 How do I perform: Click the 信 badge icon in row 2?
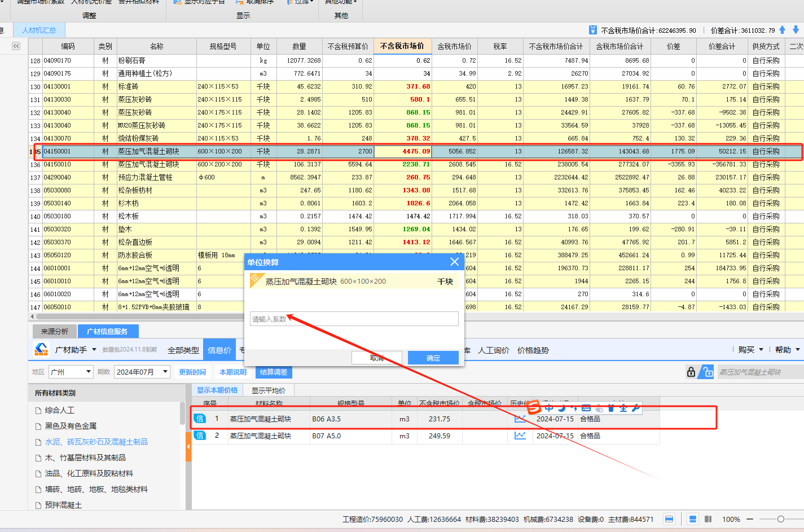[x=200, y=436]
